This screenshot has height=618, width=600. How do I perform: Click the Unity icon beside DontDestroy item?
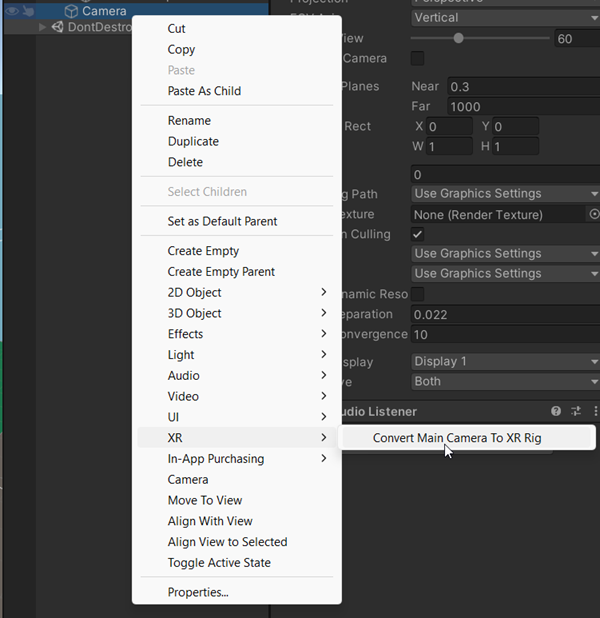[57, 27]
